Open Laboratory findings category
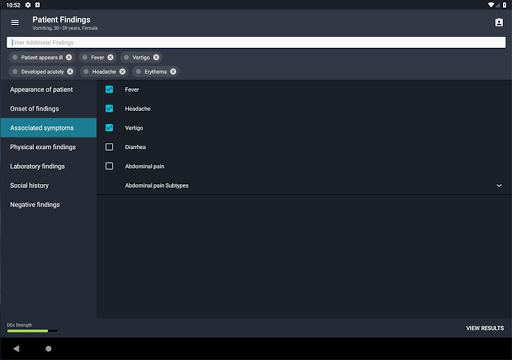 coord(49,166)
